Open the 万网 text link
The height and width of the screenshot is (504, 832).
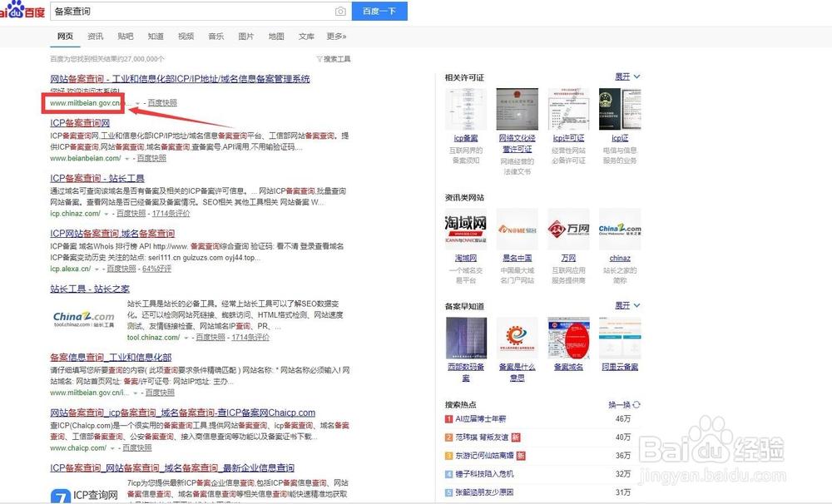[568, 258]
